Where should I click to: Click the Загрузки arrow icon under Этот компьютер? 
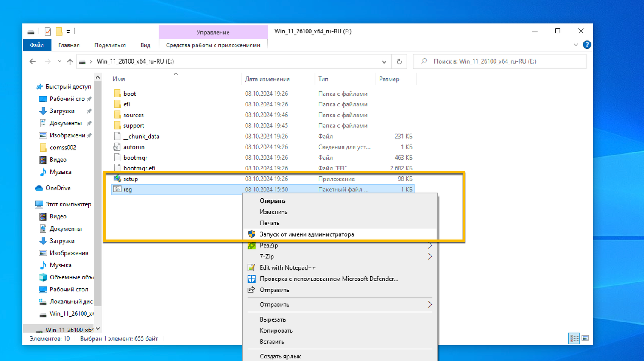pos(43,241)
